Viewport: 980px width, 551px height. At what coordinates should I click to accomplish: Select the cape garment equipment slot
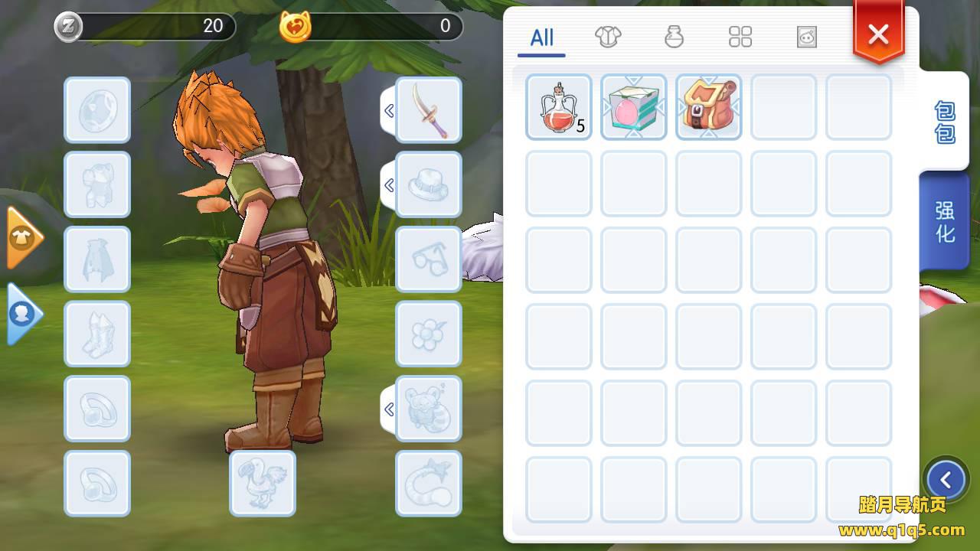97,259
